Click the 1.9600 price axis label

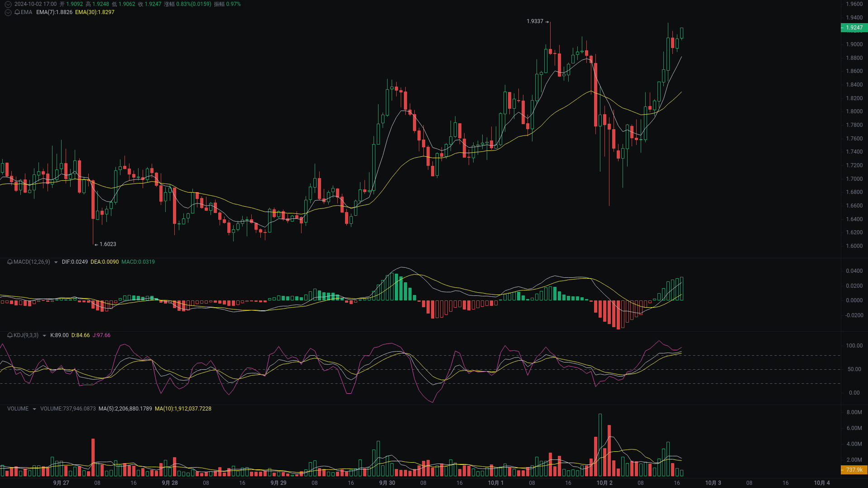[x=854, y=4]
